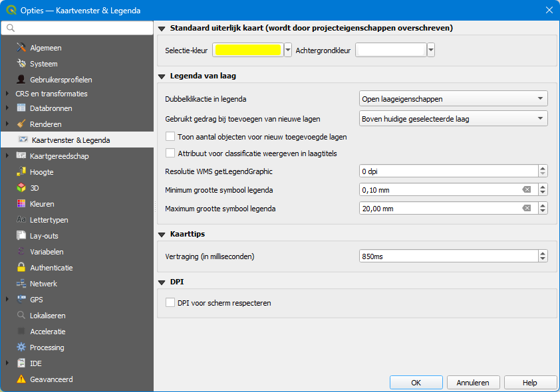560x392 pixels.
Task: Enable DPI voor scherm respecteren
Action: pyautogui.click(x=170, y=303)
